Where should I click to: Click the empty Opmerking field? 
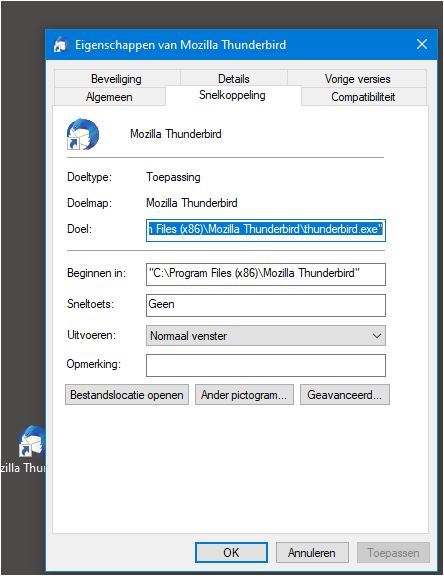pyautogui.click(x=266, y=366)
